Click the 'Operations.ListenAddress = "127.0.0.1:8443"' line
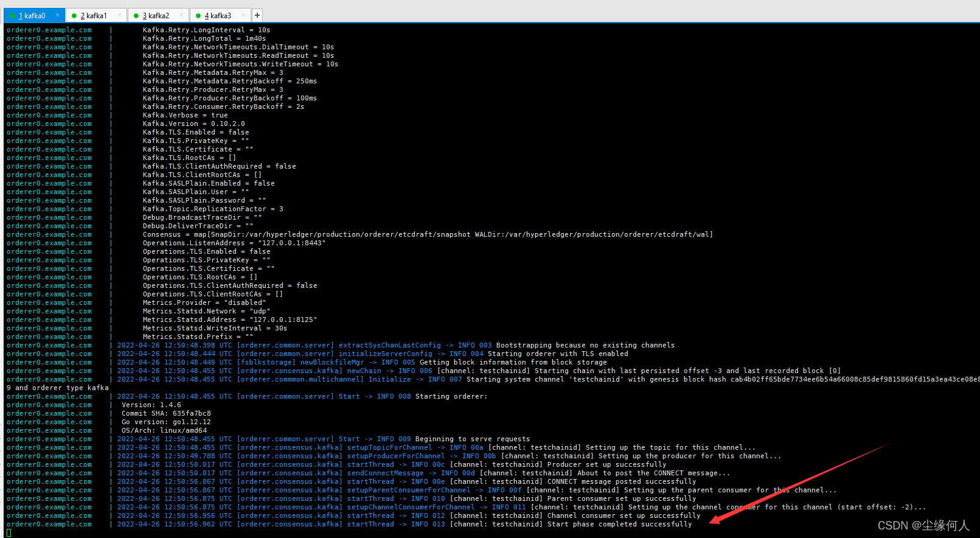Screen dimensions: 980x538 click(234, 243)
